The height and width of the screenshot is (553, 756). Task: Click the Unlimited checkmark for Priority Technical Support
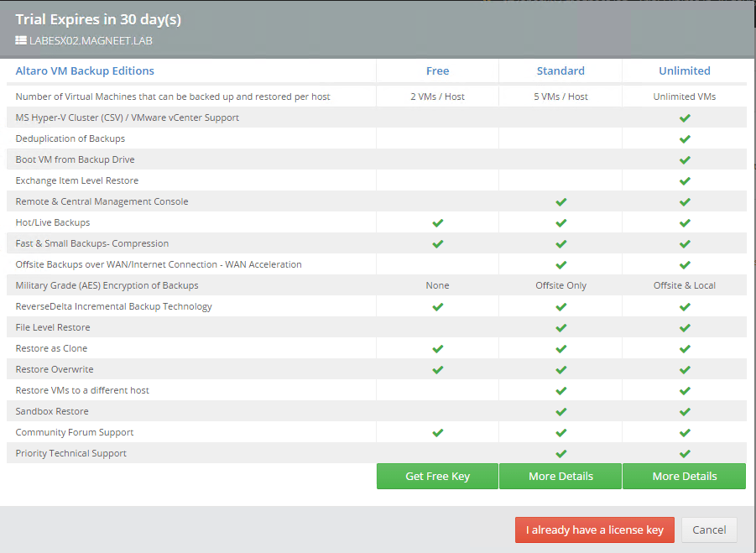(685, 454)
